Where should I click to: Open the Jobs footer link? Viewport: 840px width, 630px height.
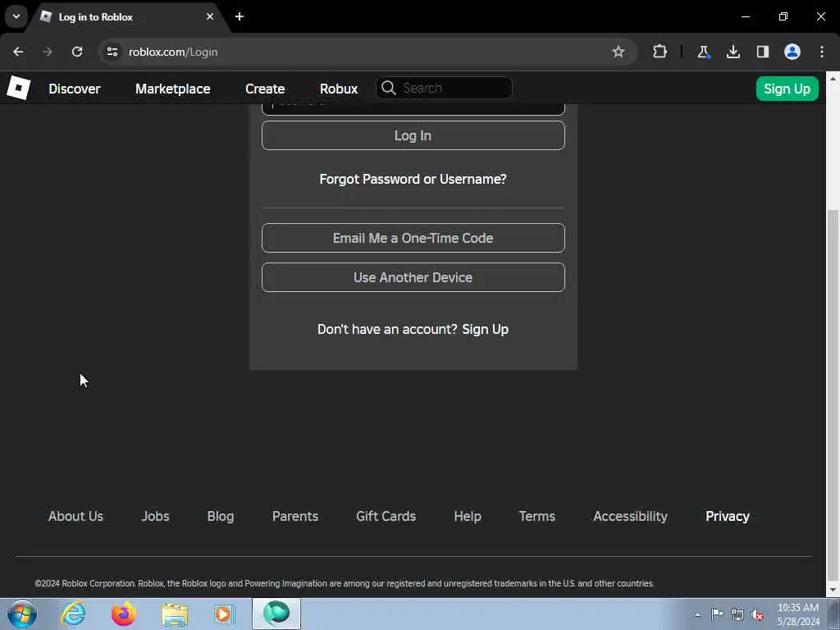click(155, 516)
